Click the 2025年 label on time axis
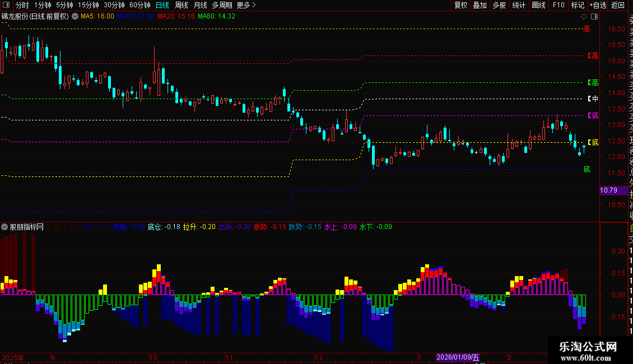The height and width of the screenshot is (364, 633). 13,358
